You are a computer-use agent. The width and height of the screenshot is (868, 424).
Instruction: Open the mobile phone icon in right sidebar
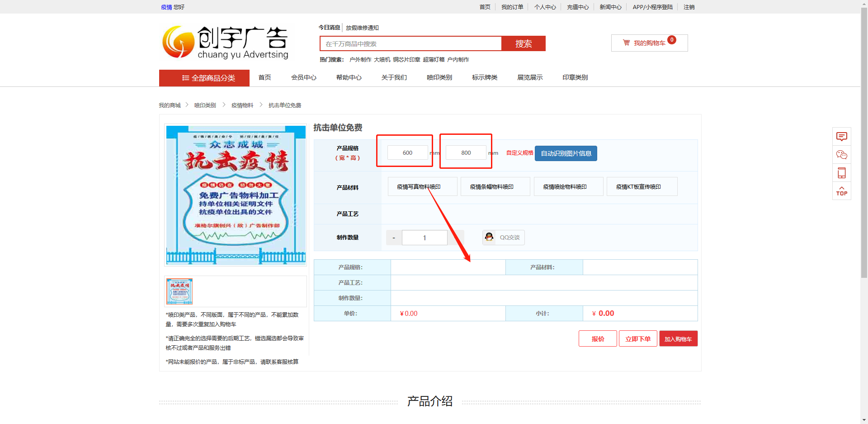(x=841, y=173)
